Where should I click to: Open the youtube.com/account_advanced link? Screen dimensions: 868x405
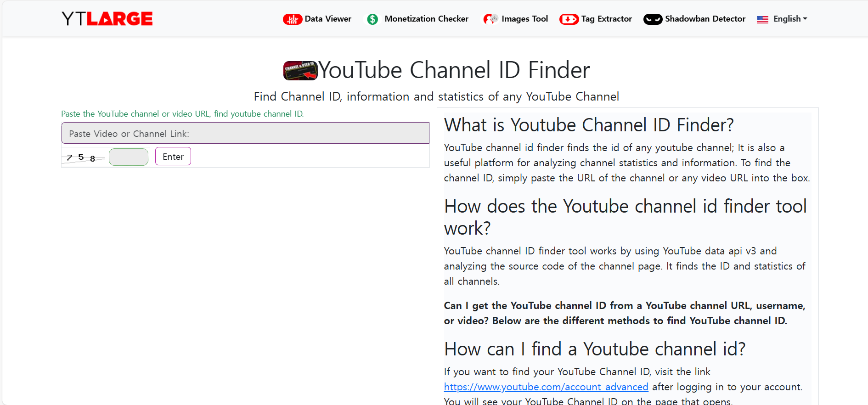[546, 387]
